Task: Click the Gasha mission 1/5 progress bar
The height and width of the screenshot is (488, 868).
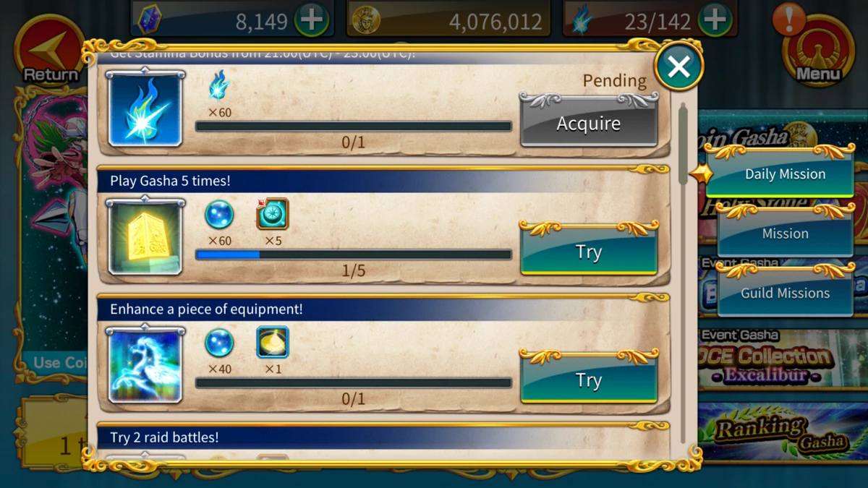Action: (353, 254)
